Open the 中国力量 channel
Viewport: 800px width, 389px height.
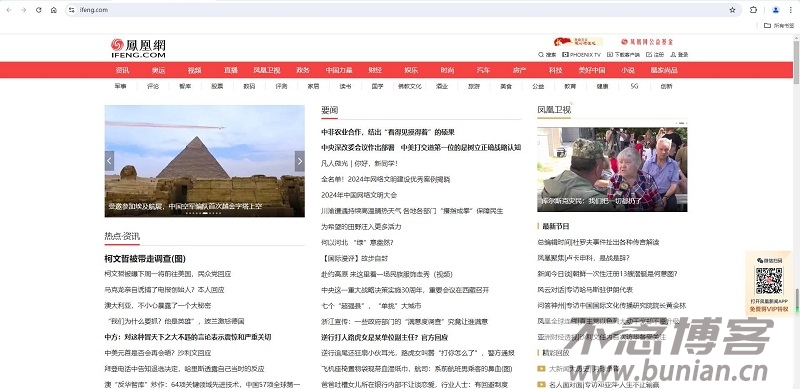click(339, 70)
